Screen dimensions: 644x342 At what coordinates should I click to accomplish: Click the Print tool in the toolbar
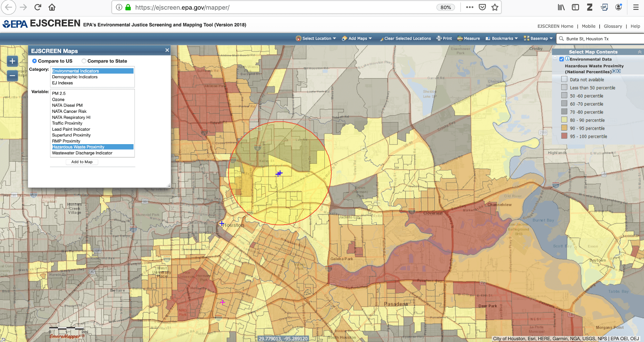pos(444,39)
